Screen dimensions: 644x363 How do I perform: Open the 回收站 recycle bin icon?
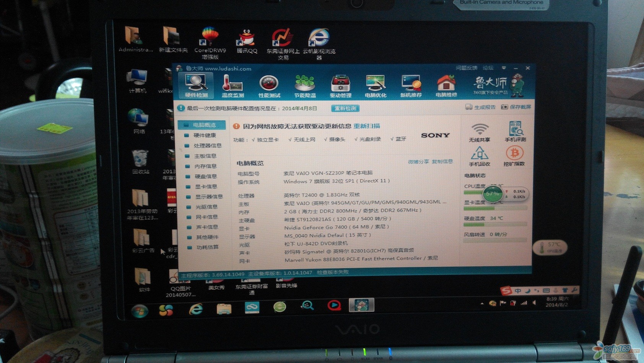pos(140,162)
